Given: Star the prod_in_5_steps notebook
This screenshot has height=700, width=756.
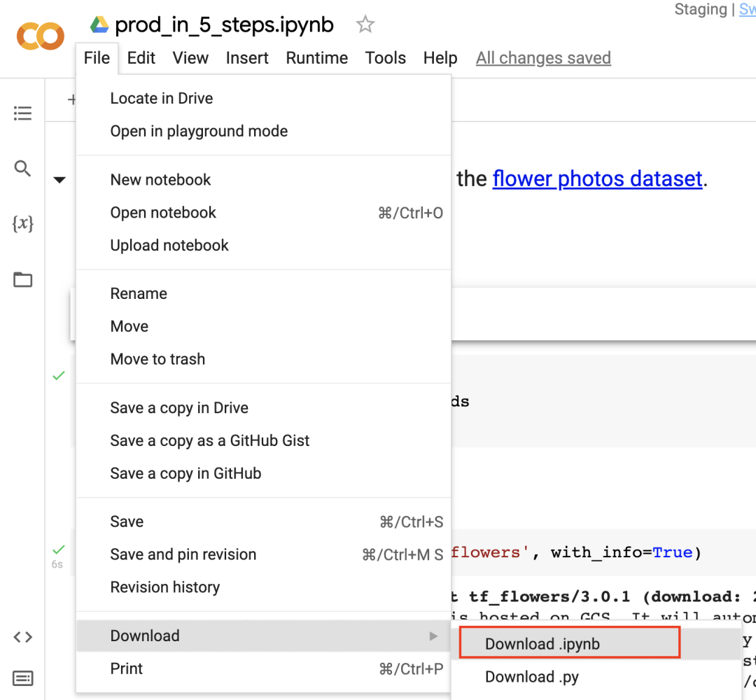Looking at the screenshot, I should tap(365, 25).
